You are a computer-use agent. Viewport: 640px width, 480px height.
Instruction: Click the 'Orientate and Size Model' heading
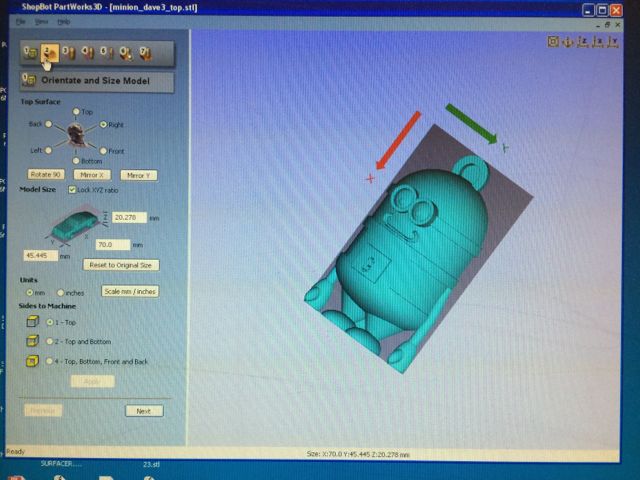[x=96, y=81]
